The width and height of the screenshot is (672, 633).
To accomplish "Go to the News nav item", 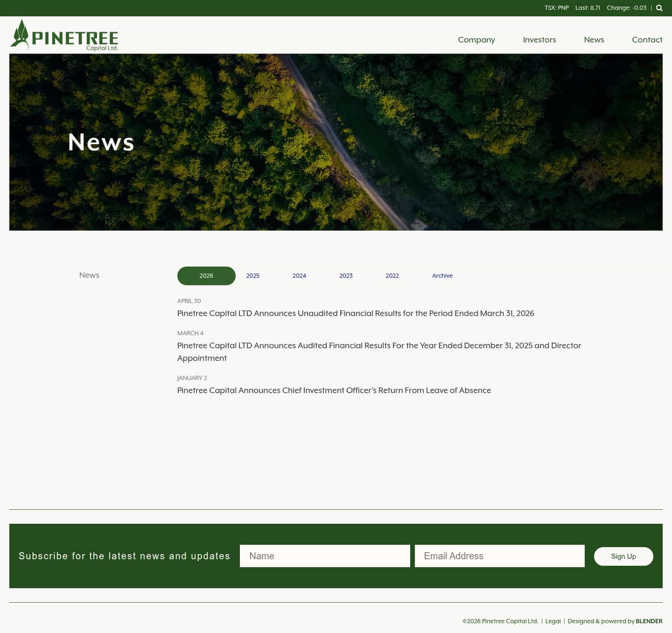I will pos(594,40).
